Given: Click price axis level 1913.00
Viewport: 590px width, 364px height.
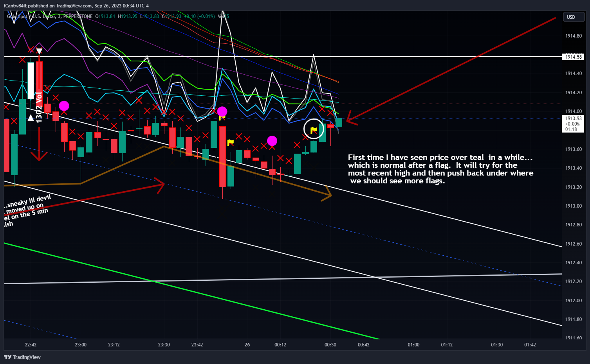Looking at the screenshot, I should [573, 206].
